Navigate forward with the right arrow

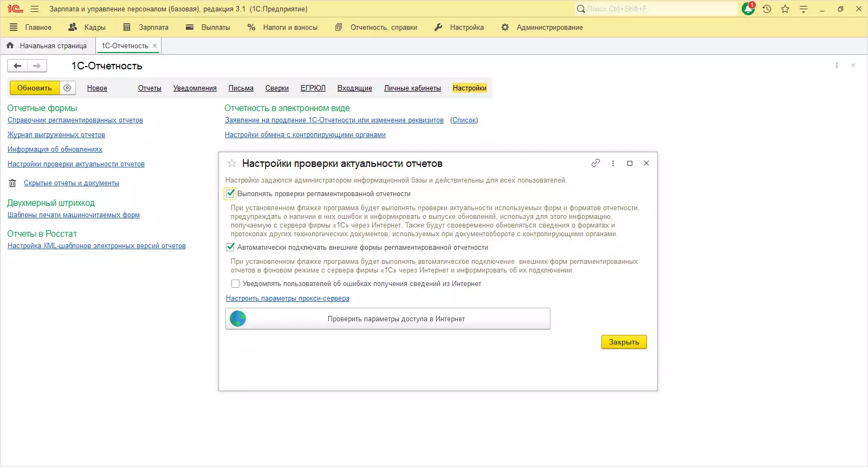coord(37,66)
